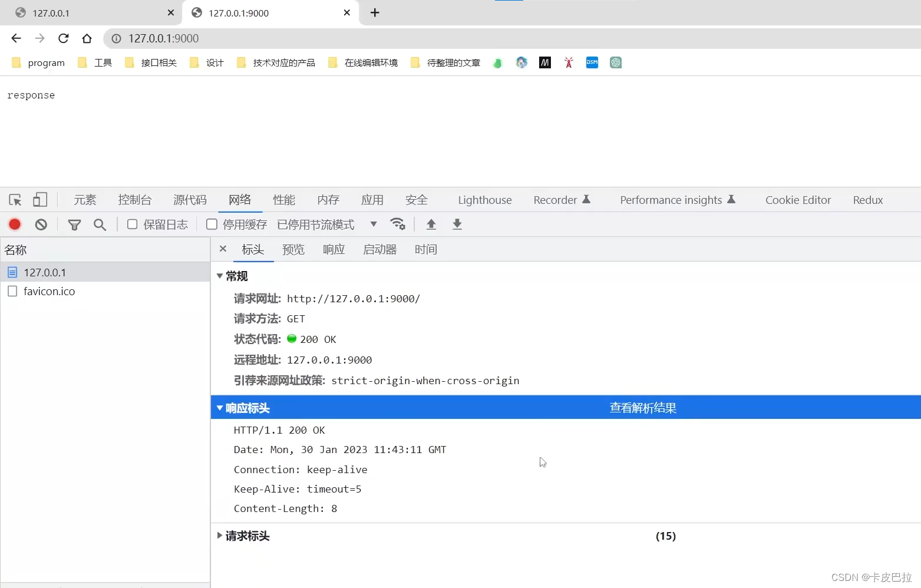Open the black M bookmark icon
The height and width of the screenshot is (588, 921).
545,62
